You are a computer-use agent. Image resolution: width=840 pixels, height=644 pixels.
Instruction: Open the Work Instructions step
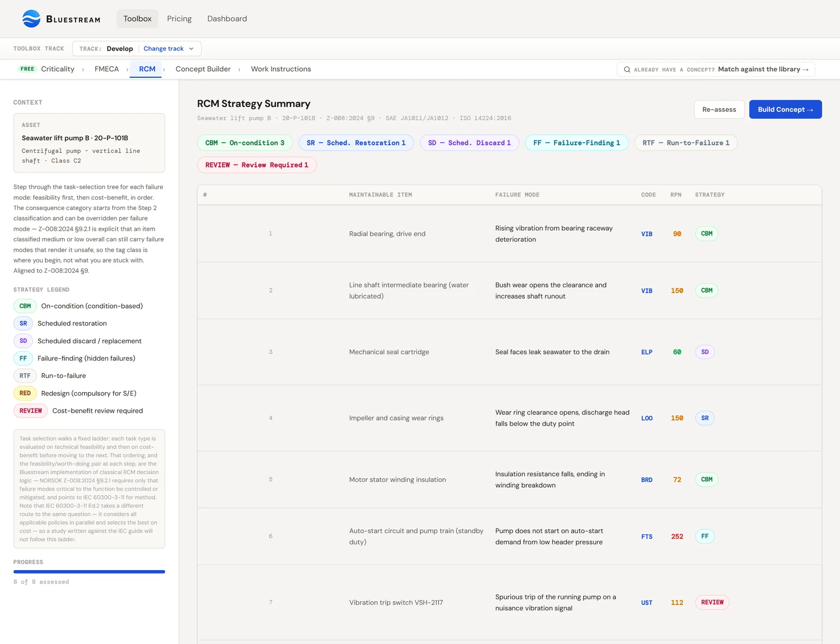tap(281, 69)
